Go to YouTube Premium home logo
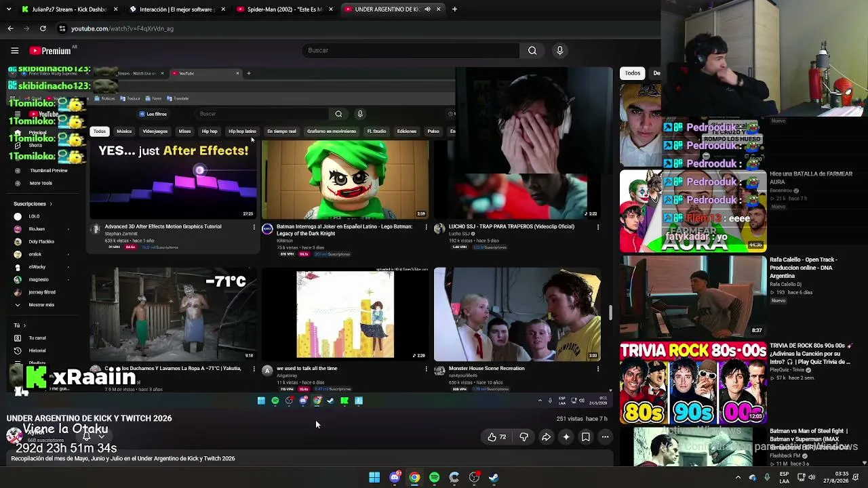This screenshot has height=488, width=868. pyautogui.click(x=50, y=51)
